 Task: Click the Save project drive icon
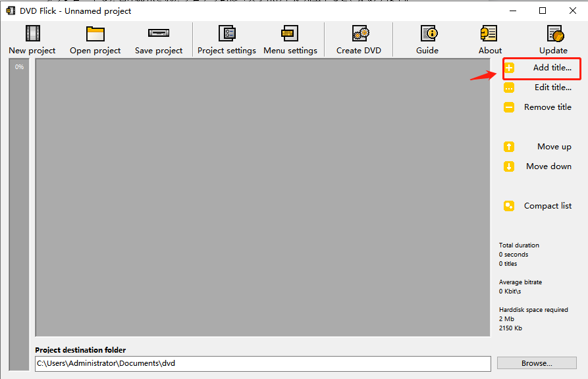tap(159, 34)
